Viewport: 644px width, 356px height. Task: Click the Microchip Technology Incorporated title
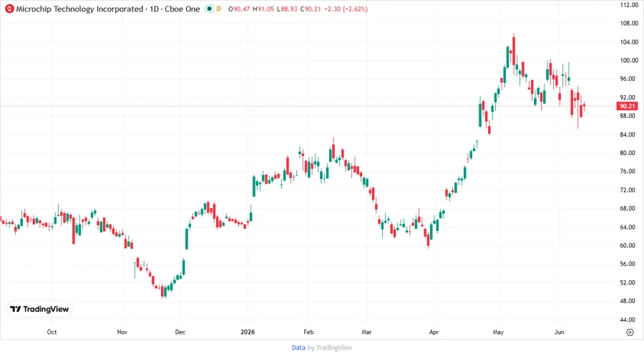[79, 9]
